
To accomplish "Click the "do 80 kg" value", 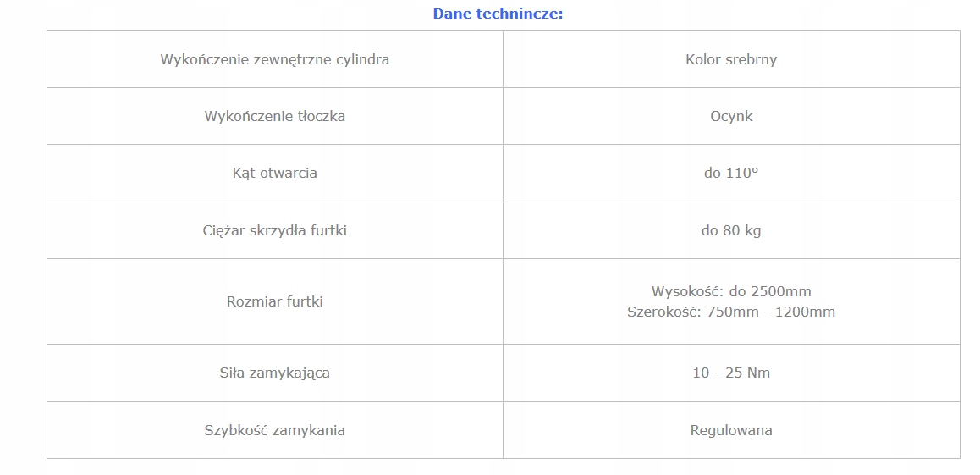I will 731,230.
